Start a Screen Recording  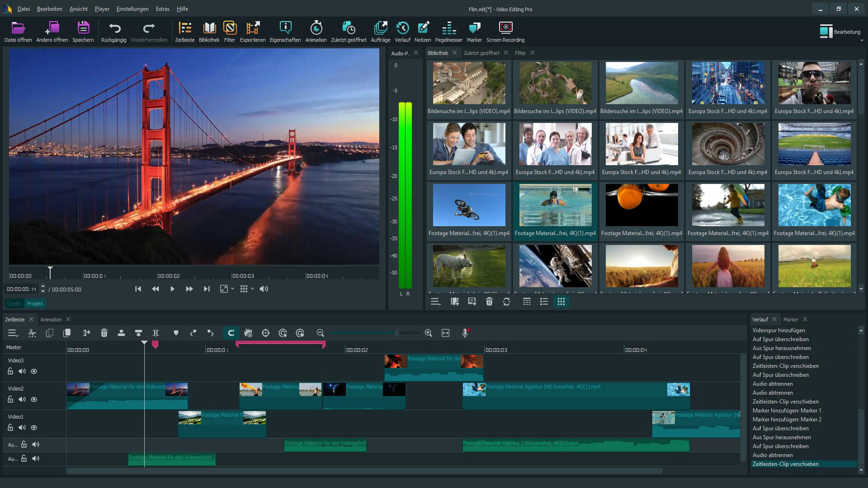[505, 30]
